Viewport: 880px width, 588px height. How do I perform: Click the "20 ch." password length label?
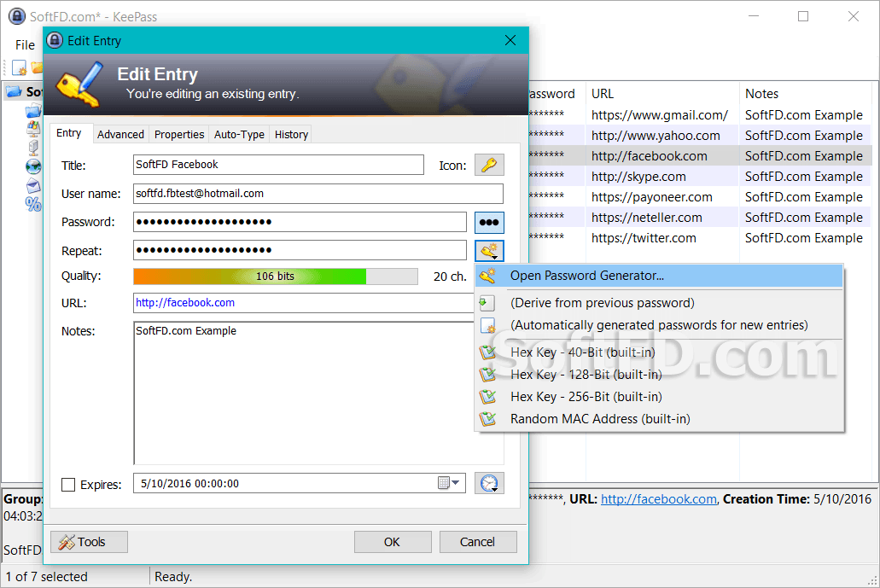pos(450,276)
